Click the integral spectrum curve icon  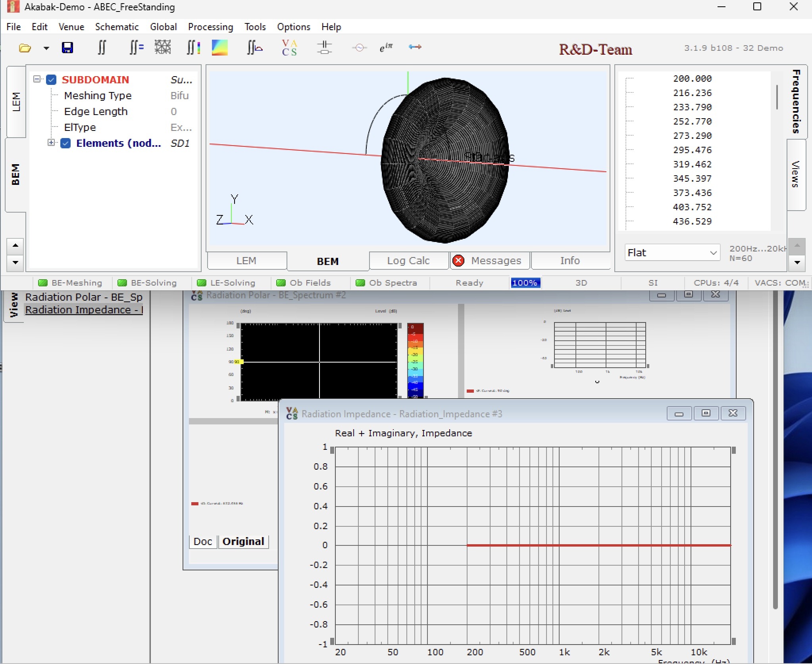pyautogui.click(x=255, y=48)
